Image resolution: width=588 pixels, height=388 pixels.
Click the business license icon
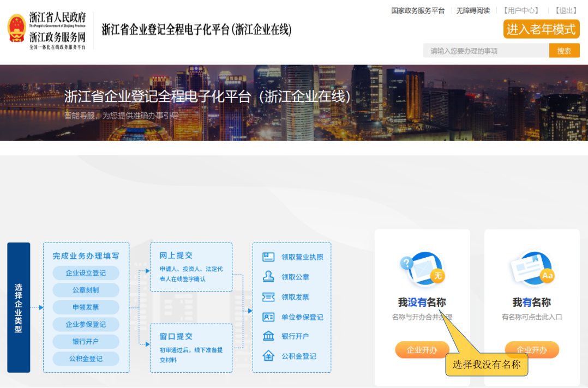[268, 257]
